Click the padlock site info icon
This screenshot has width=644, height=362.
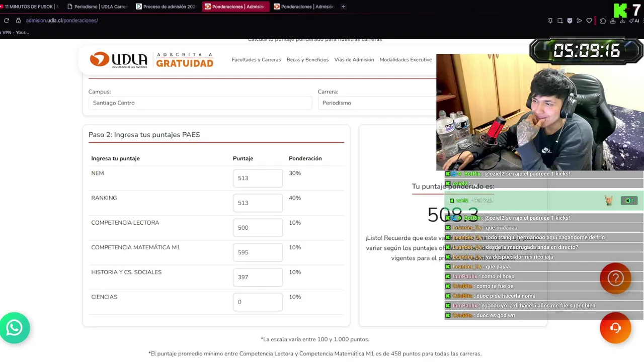[x=18, y=21]
